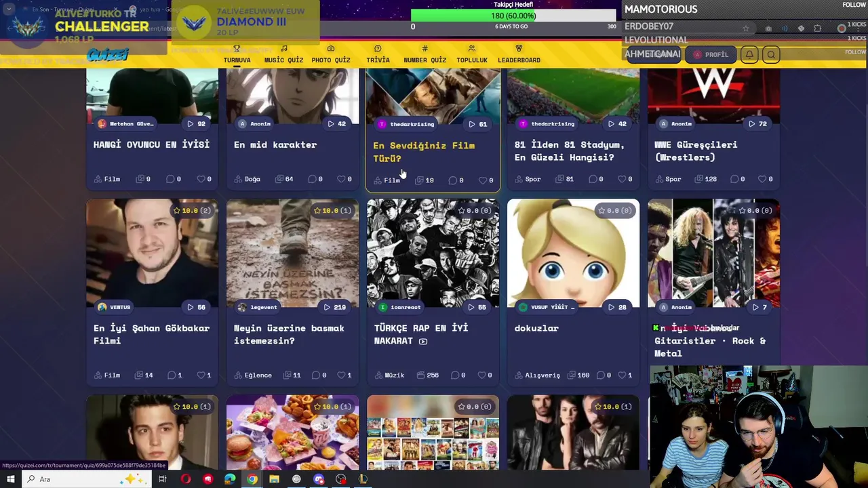Click the Quizei site logo
The width and height of the screenshot is (868, 488).
tap(108, 55)
